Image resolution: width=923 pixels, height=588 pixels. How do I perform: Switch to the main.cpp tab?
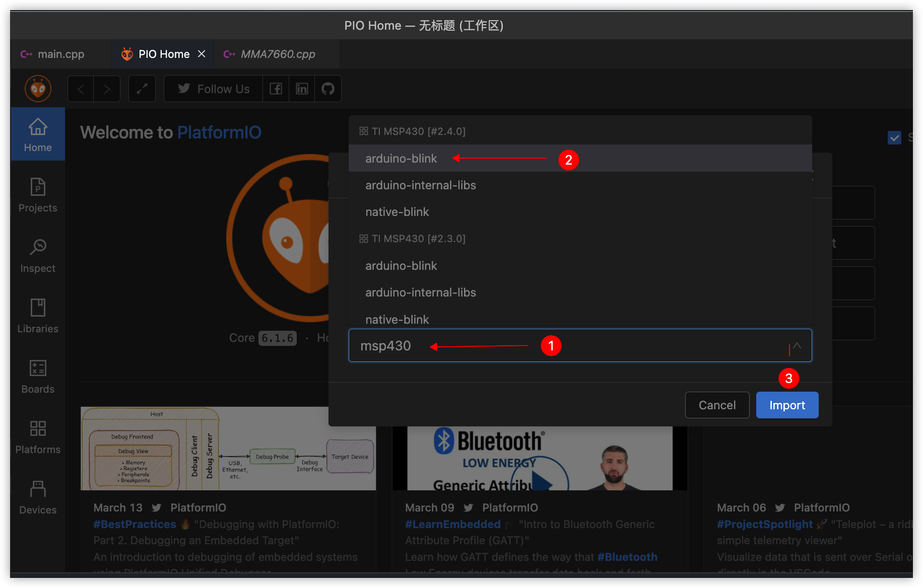[x=61, y=54]
